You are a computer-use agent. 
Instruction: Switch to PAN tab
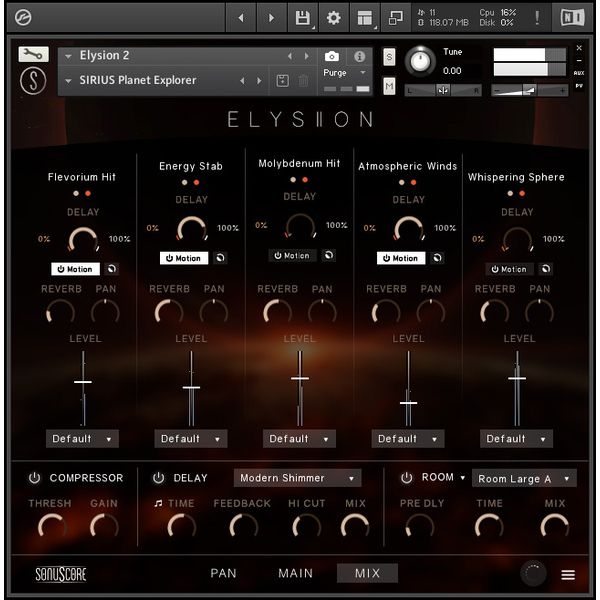pos(223,573)
